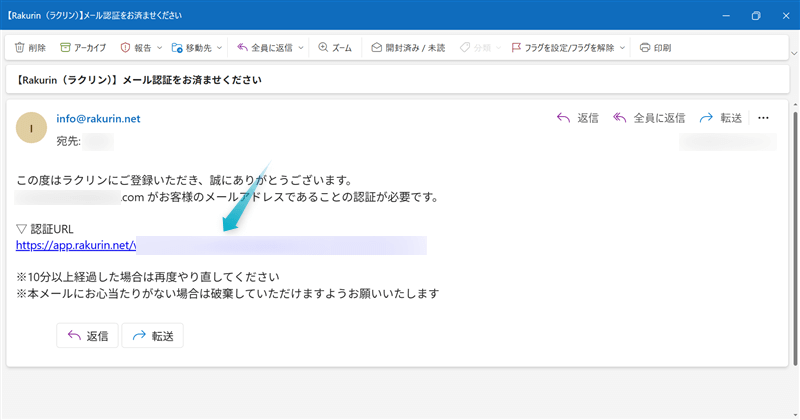Viewport: 800px width, 420px height.
Task: Expand the 移動先 dropdown chevron
Action: click(x=219, y=47)
